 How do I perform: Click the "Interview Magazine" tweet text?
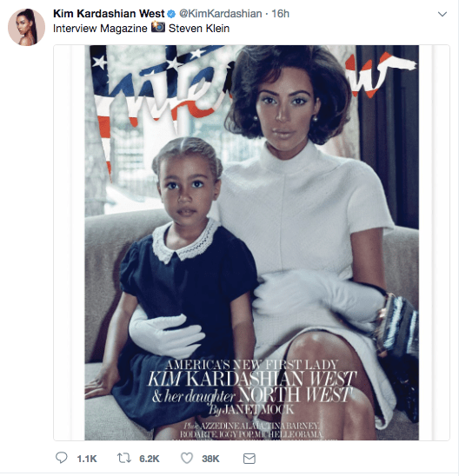coord(100,29)
